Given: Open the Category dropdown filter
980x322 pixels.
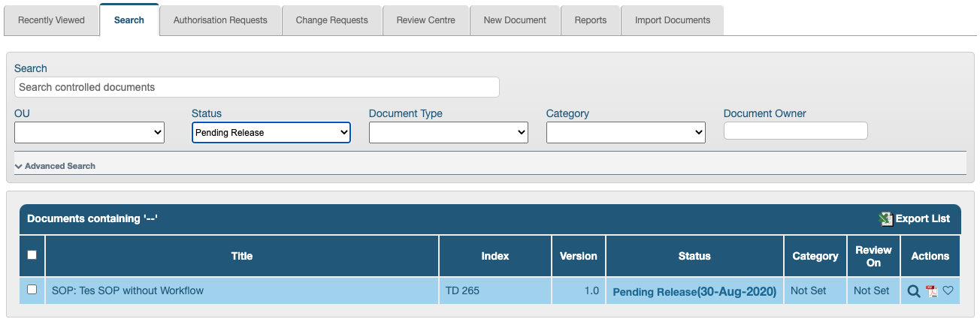Looking at the screenshot, I should [626, 133].
